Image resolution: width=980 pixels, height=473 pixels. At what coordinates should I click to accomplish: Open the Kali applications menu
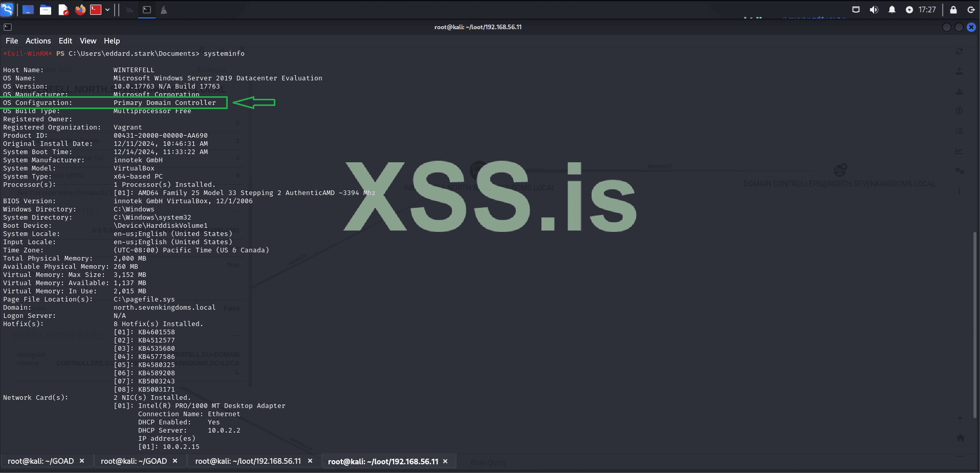[x=7, y=10]
